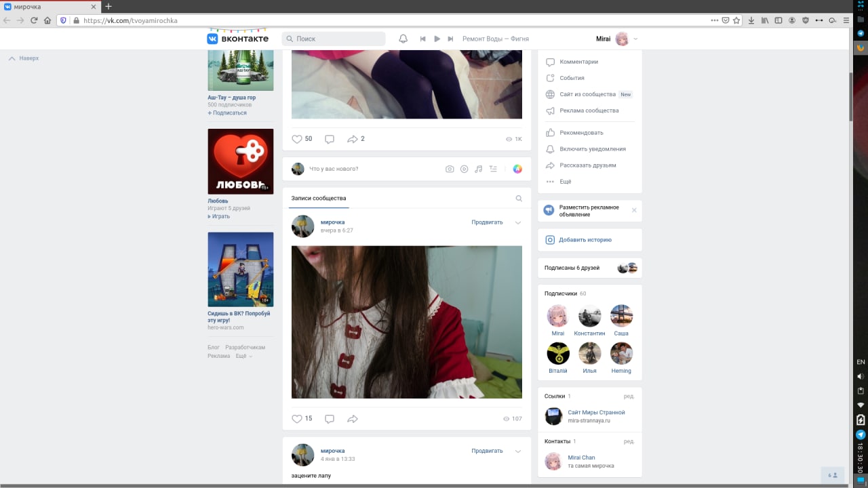Open a new browser tab
The image size is (868, 488).
pyautogui.click(x=108, y=6)
